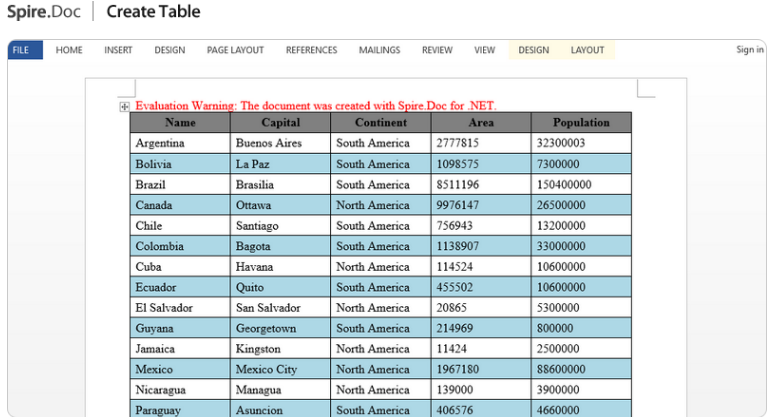
Task: Click the Sign in link
Action: pos(750,49)
